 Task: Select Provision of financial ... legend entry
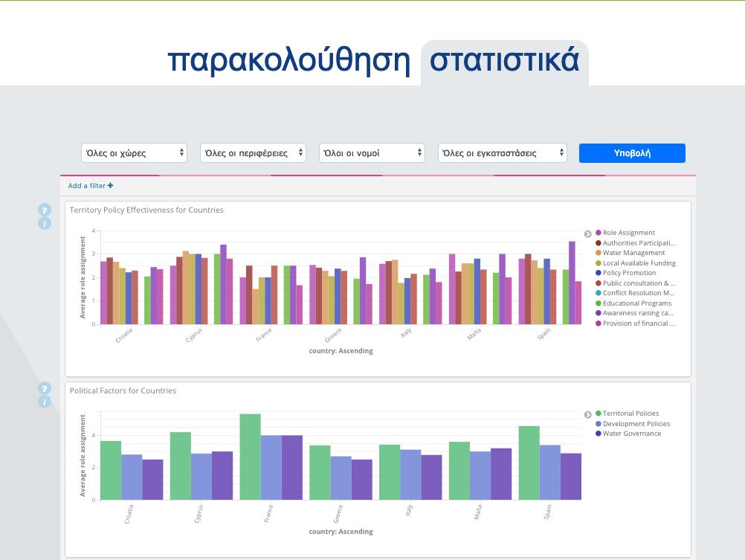(x=635, y=324)
